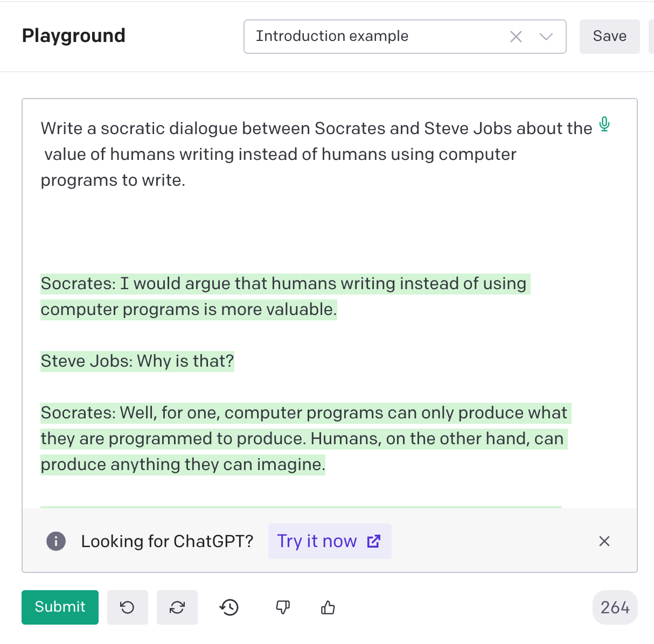This screenshot has width=654, height=644.
Task: Click the Introduction example preset field
Action: tap(405, 37)
